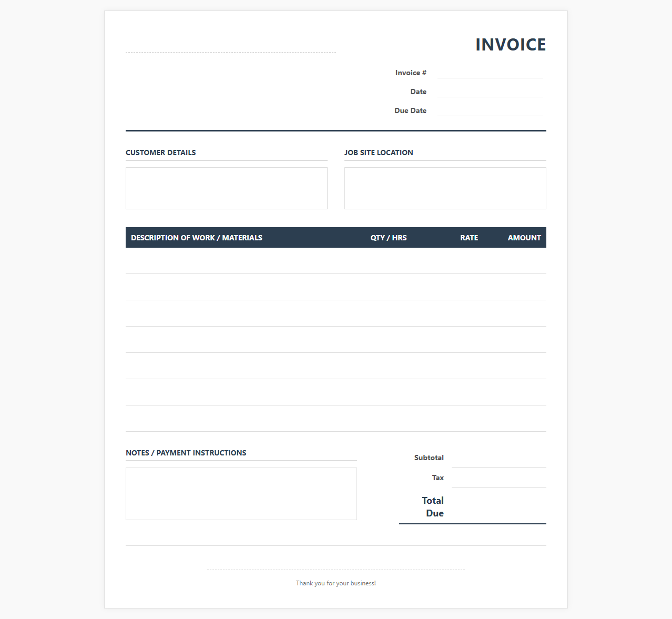Click the Due Date input field
The width and height of the screenshot is (672, 619).
pos(490,110)
